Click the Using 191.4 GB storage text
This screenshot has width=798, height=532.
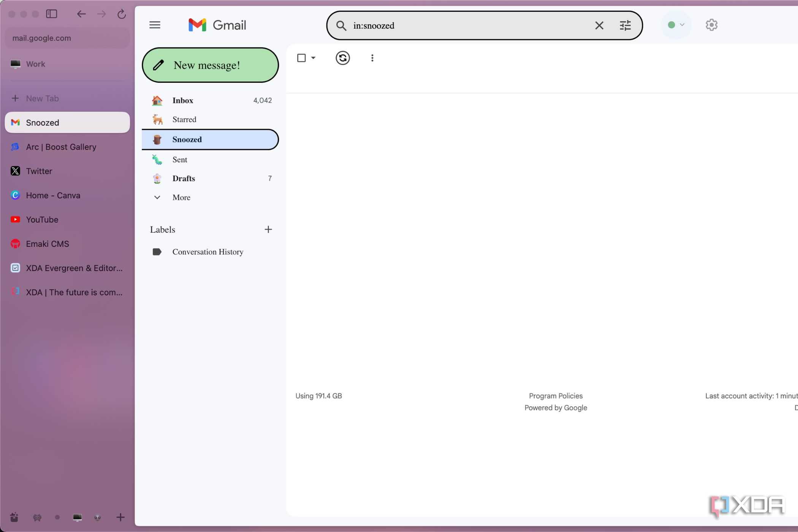tap(319, 396)
